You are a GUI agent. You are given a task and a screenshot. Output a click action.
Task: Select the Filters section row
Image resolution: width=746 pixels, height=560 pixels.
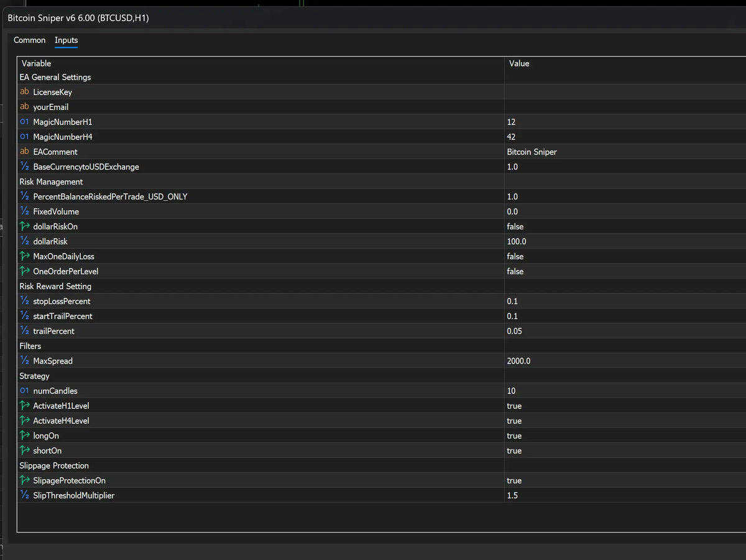point(381,346)
